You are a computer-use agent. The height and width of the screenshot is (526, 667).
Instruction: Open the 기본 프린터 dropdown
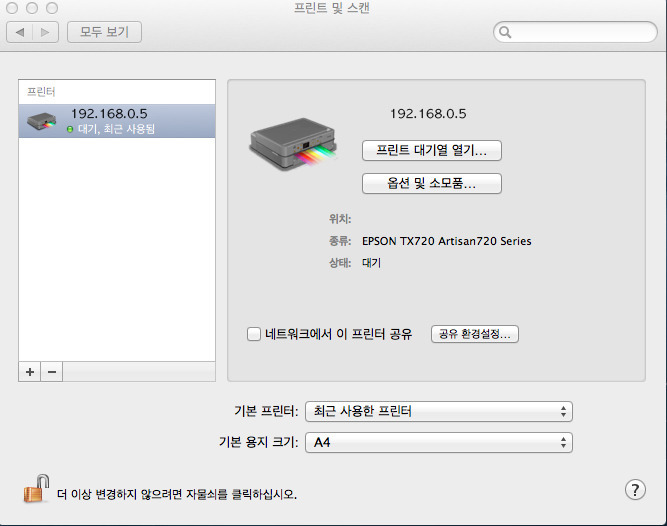(439, 411)
